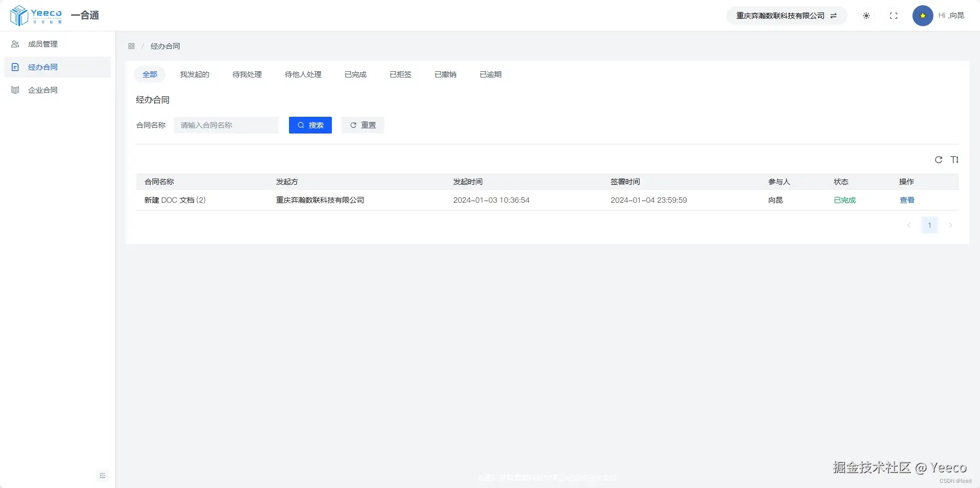
Task: View the 已完成 tab
Action: coord(355,74)
